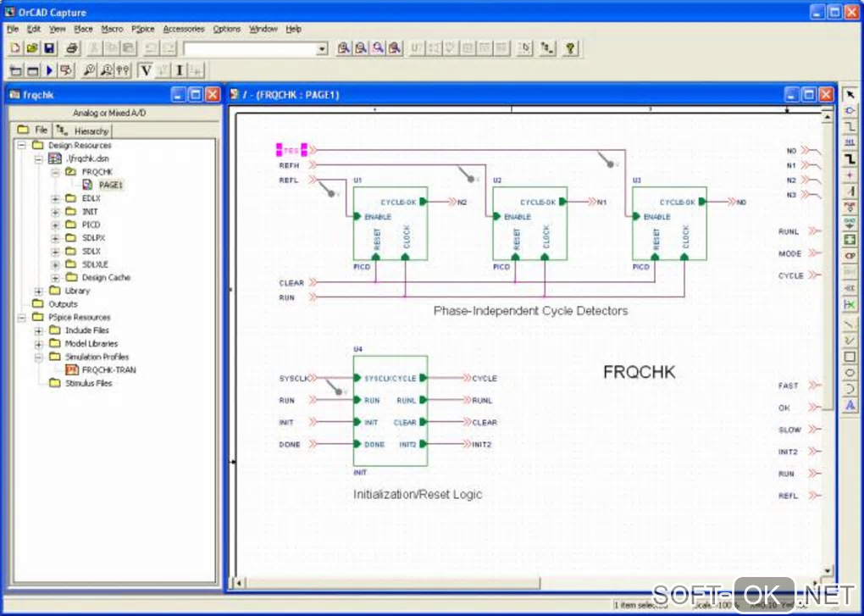Choose the Place Power symbol tool
Image resolution: width=864 pixels, height=616 pixels.
(x=850, y=208)
